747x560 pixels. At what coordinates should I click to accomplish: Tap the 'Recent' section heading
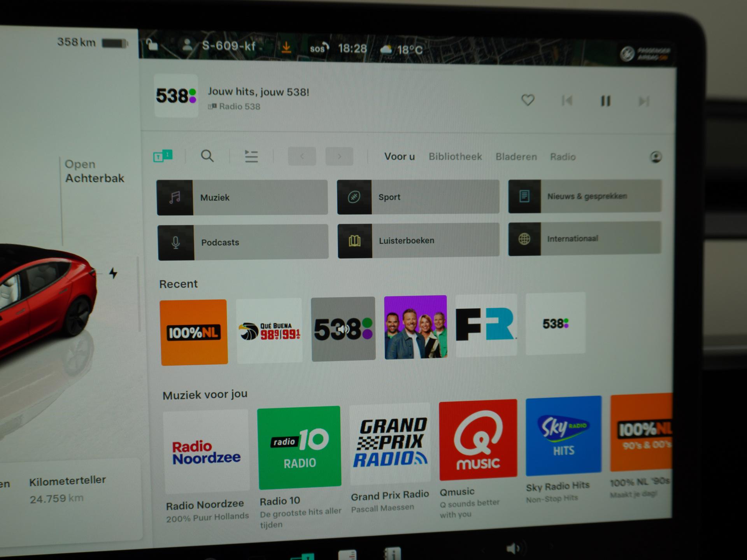click(178, 284)
